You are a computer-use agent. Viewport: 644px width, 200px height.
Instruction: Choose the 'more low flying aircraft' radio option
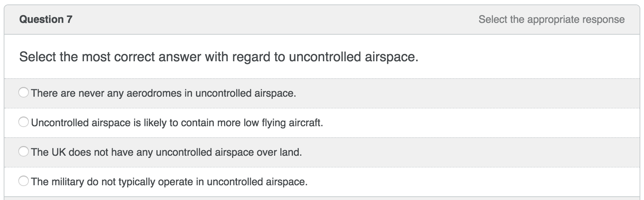point(24,122)
